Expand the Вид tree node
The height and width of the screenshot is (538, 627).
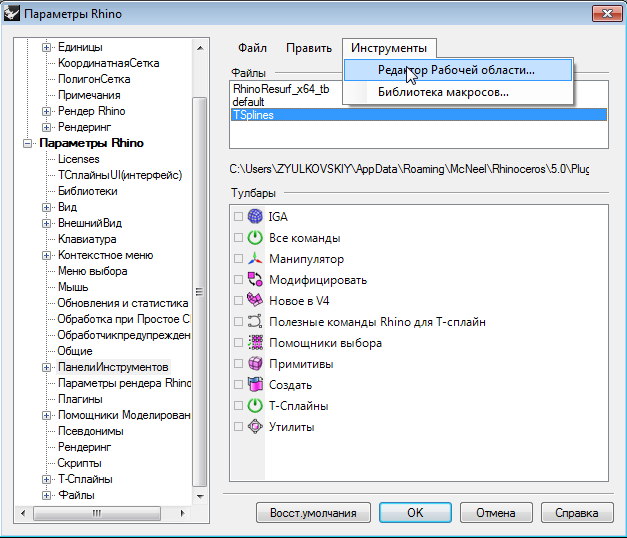46,207
